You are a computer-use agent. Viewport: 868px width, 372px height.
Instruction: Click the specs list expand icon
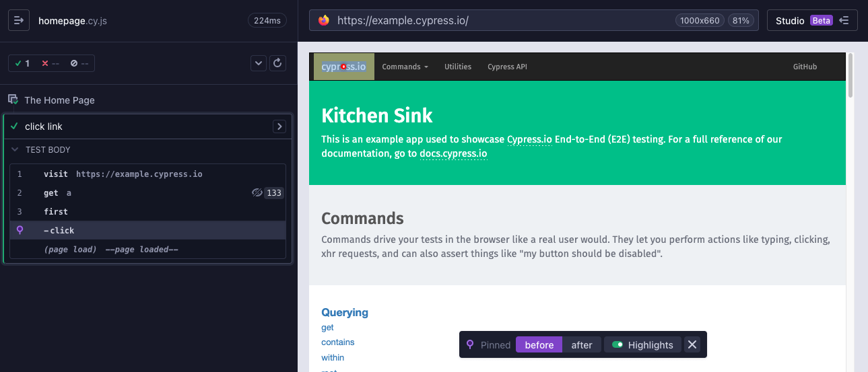pos(19,21)
